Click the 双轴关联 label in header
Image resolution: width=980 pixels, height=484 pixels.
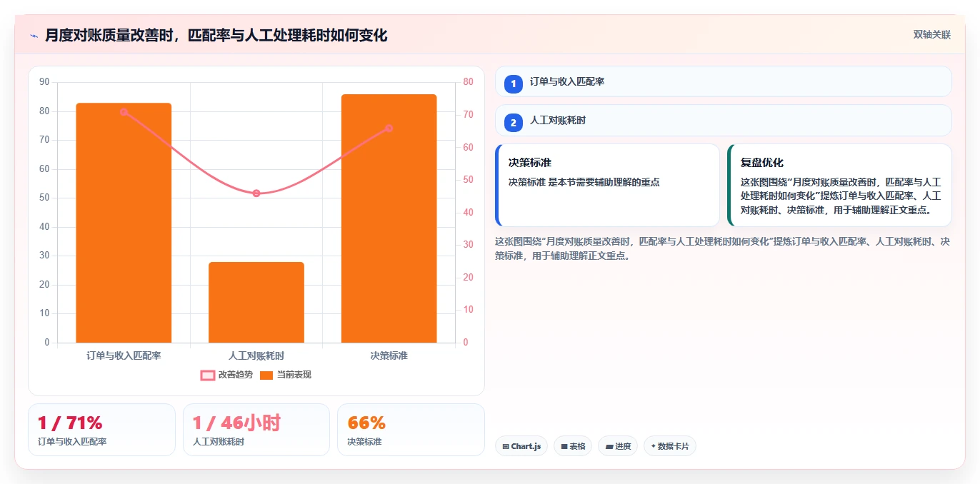point(932,34)
